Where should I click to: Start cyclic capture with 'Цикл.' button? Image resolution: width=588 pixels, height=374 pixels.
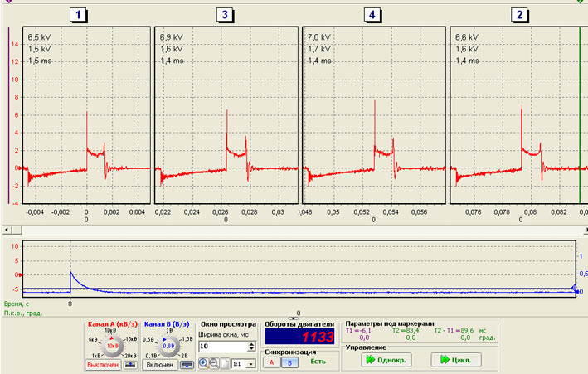(x=456, y=360)
